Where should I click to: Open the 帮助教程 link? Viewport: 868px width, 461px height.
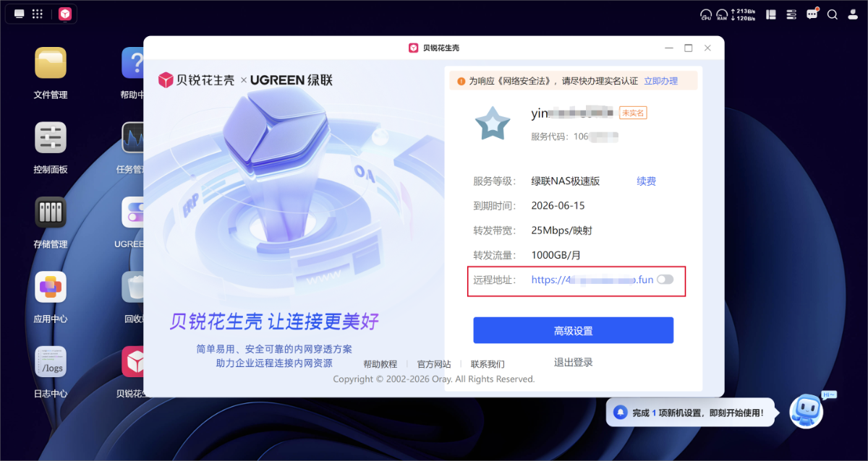[380, 364]
